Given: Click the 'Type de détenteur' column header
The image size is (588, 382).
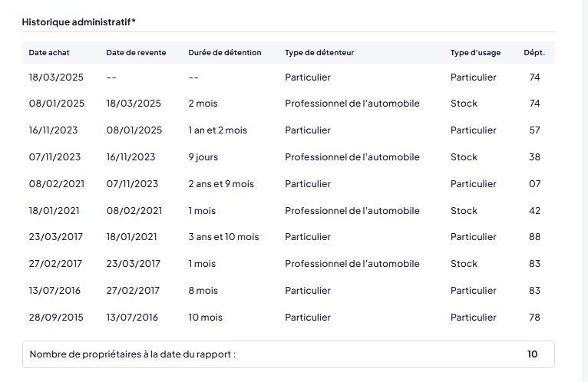Looking at the screenshot, I should (319, 53).
